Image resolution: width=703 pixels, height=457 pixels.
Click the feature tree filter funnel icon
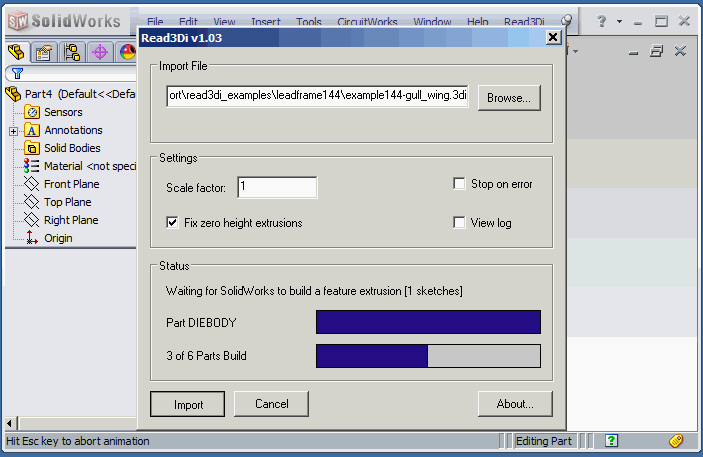17,74
